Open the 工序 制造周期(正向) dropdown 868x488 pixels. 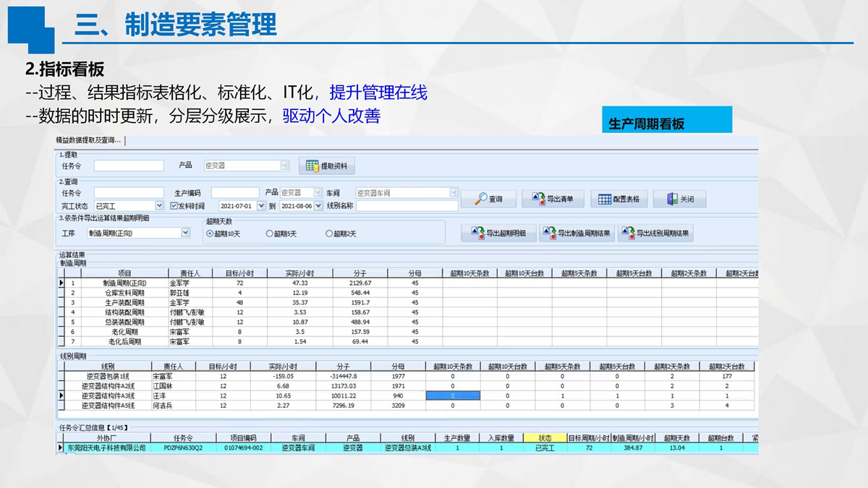(185, 233)
